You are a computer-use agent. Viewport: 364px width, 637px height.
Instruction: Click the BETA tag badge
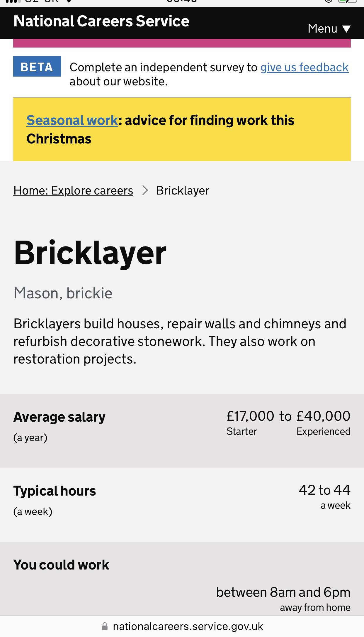pos(37,67)
